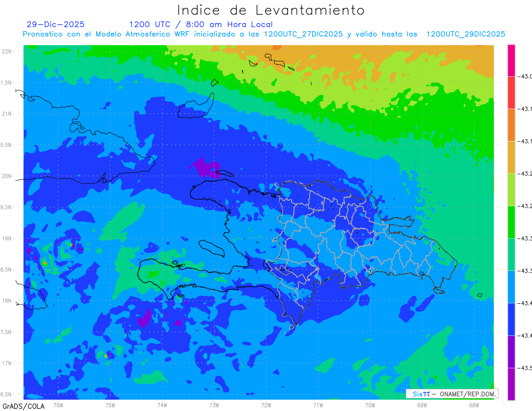The width and height of the screenshot is (532, 411).
Task: Click the '21N' latitude label
Action: pyautogui.click(x=8, y=114)
